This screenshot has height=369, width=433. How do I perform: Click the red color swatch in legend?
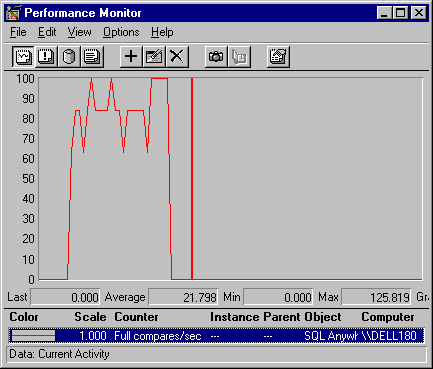click(33, 336)
